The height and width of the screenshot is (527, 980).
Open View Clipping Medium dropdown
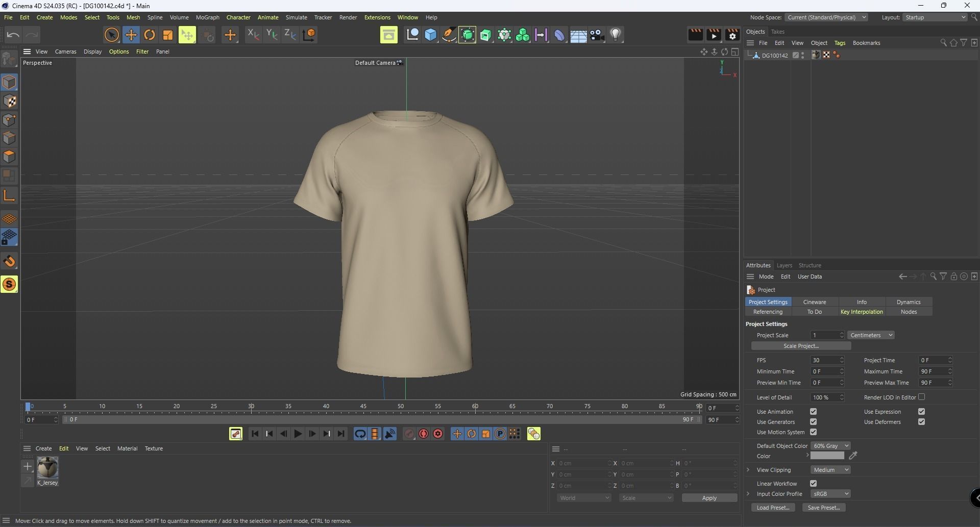click(x=830, y=470)
